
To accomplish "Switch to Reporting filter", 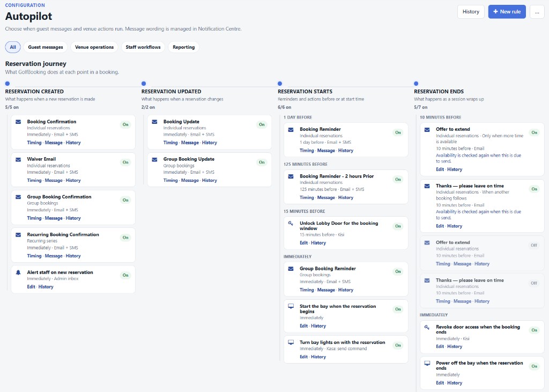I will (x=183, y=47).
